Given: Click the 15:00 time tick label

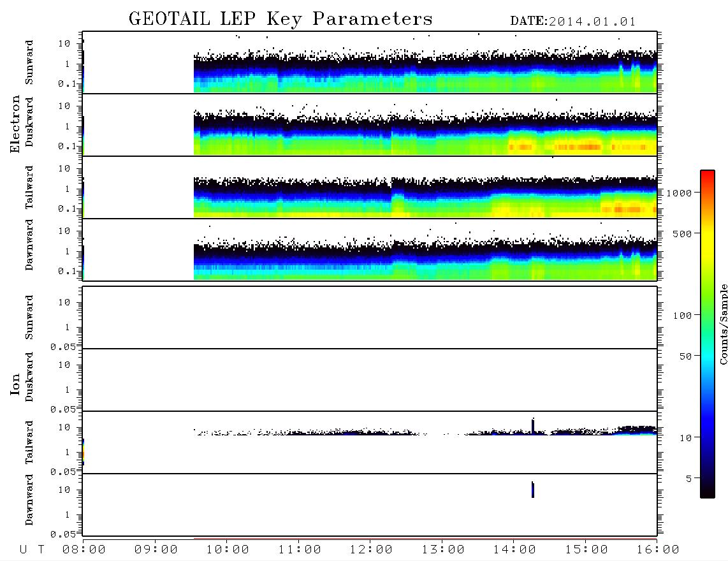Looking at the screenshot, I should tap(586, 550).
